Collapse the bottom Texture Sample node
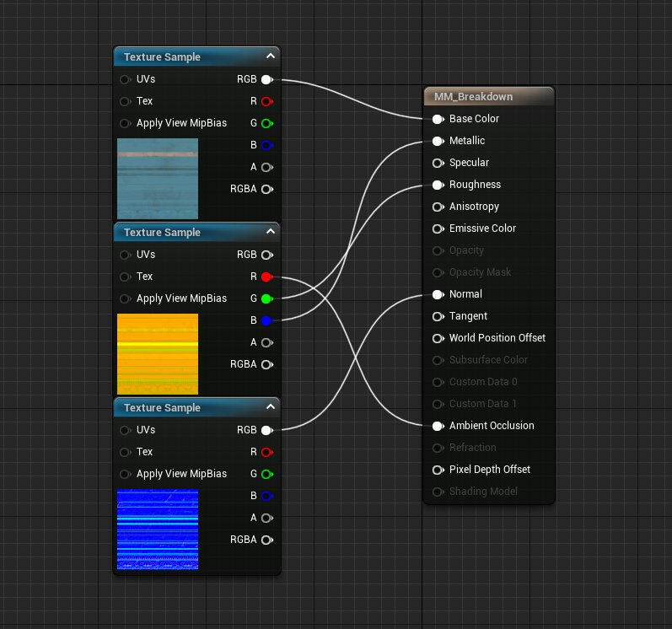672x629 pixels. [271, 406]
